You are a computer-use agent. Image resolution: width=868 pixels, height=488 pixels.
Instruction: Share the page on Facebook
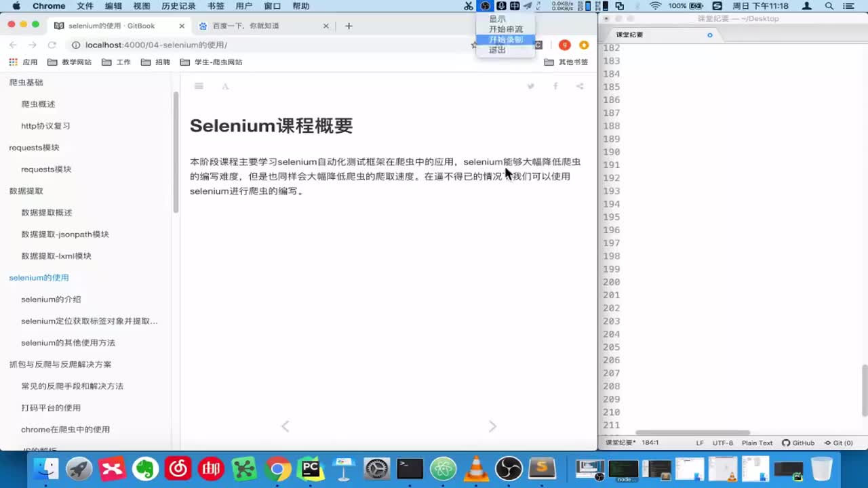[x=555, y=86]
